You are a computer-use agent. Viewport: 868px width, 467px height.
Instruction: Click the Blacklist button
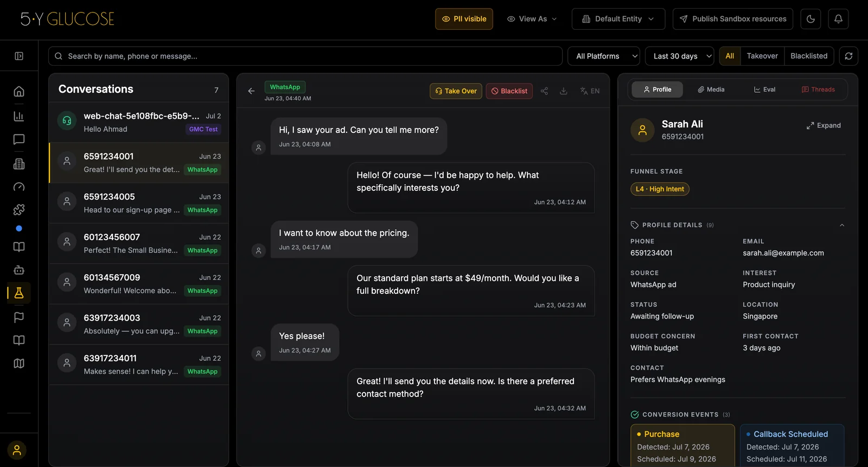pos(509,91)
